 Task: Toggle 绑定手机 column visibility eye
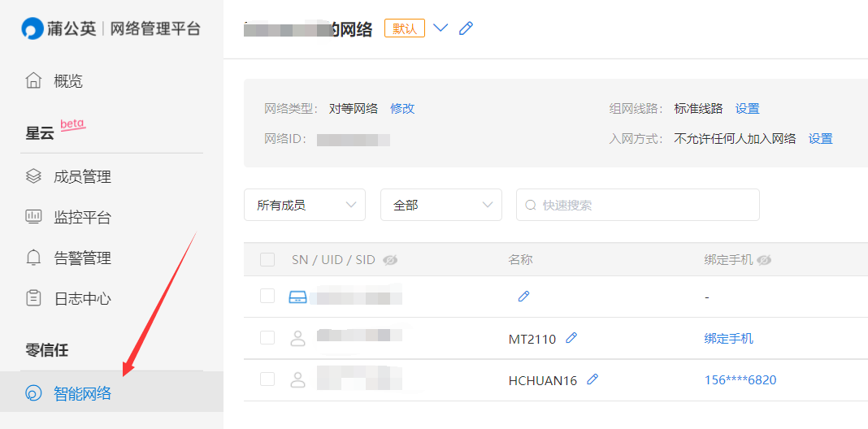point(764,260)
